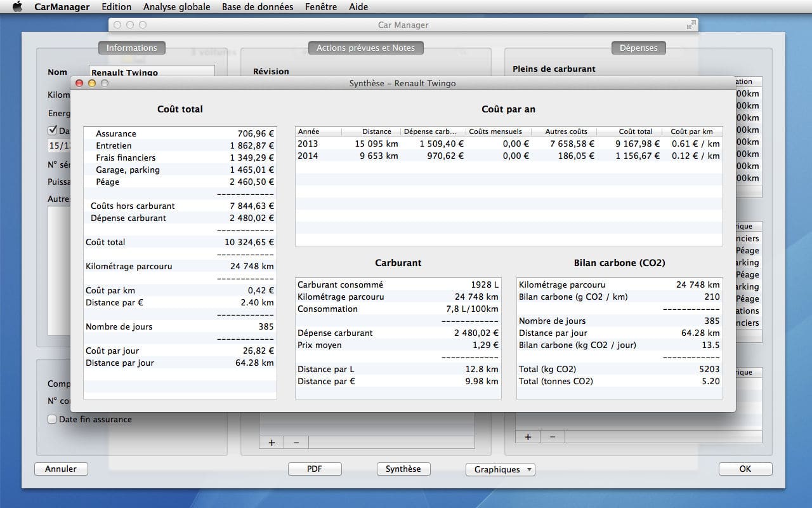Click the Nom field containing Renault Twingo
The width and height of the screenshot is (812, 508).
pos(152,72)
